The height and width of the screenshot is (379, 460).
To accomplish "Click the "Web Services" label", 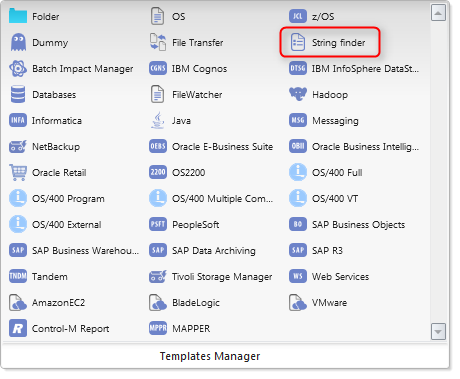I will (340, 277).
